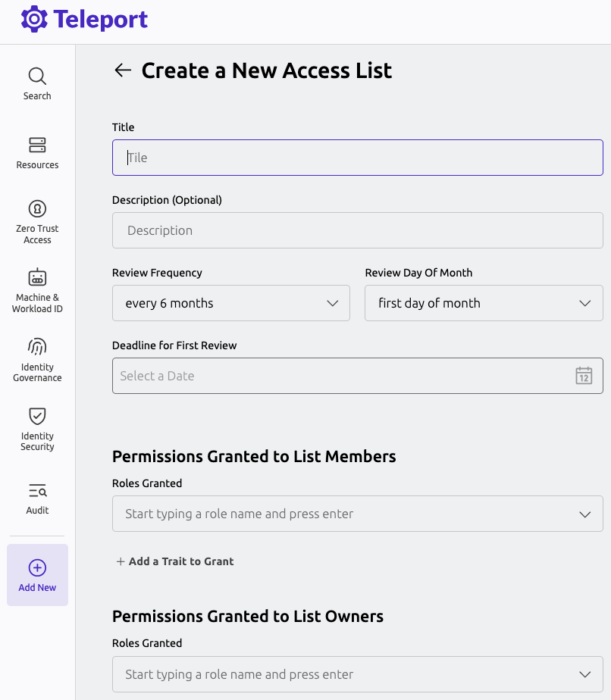Select Identity Security in the sidebar
The image size is (611, 700).
click(36, 428)
